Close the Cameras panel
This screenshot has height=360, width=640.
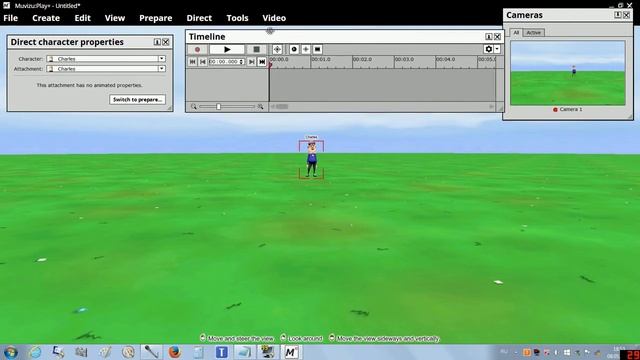[627, 15]
